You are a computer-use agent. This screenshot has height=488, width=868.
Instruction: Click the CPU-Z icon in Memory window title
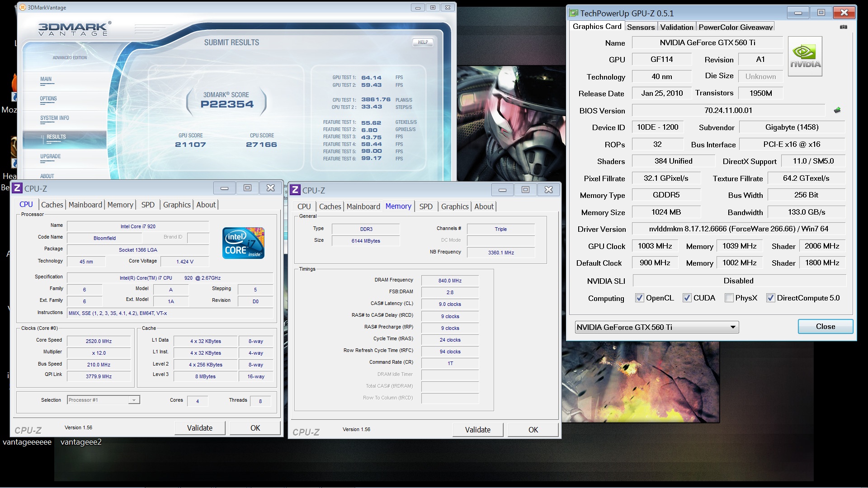coord(295,190)
